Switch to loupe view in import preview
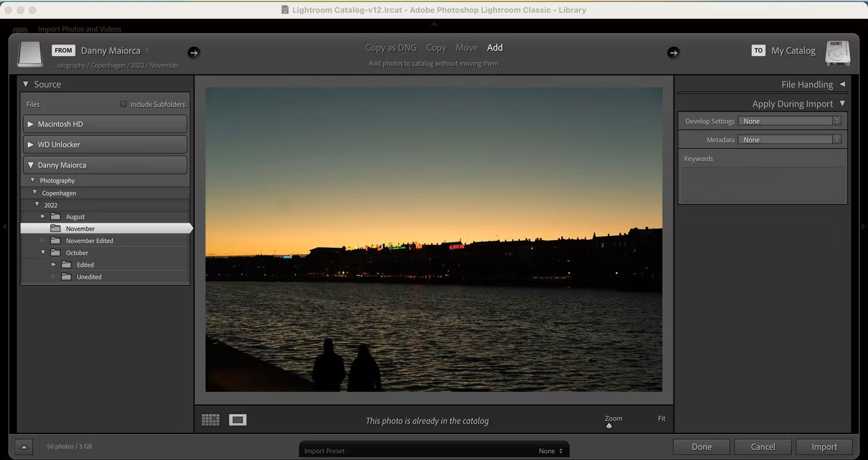 point(237,419)
